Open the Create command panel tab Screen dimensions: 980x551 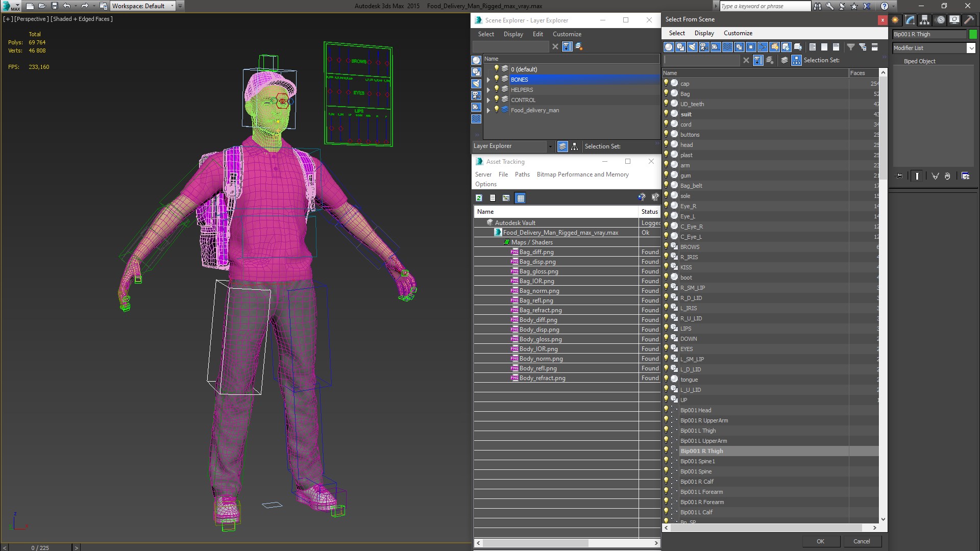point(895,20)
